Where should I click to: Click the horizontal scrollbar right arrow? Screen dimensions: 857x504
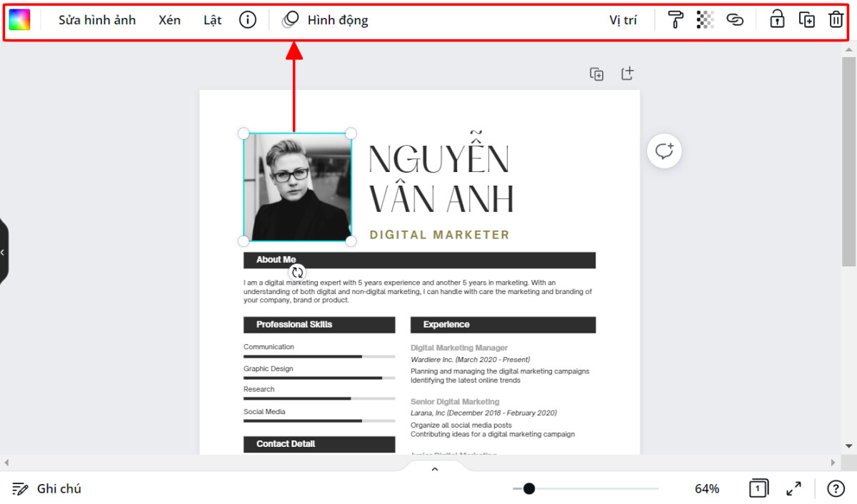coord(833,463)
